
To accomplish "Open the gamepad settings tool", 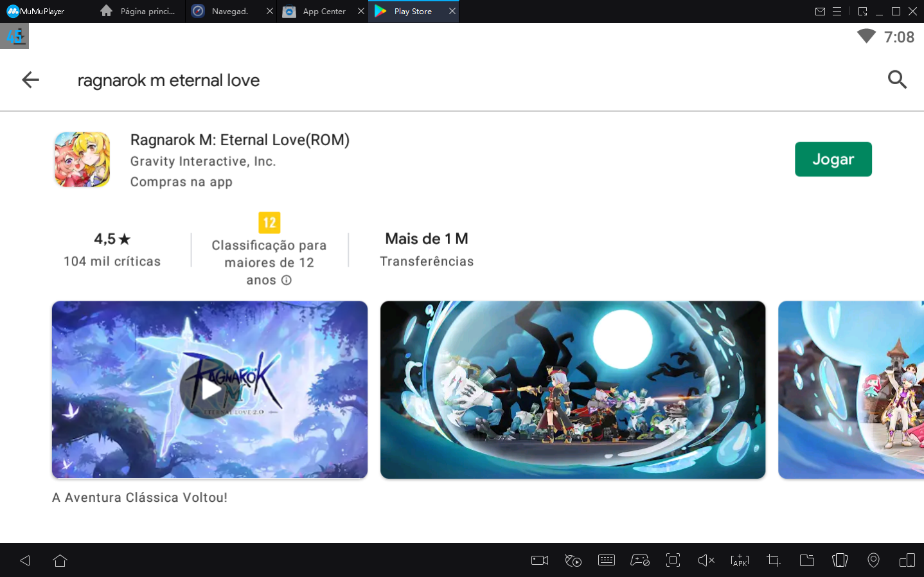I will [640, 560].
